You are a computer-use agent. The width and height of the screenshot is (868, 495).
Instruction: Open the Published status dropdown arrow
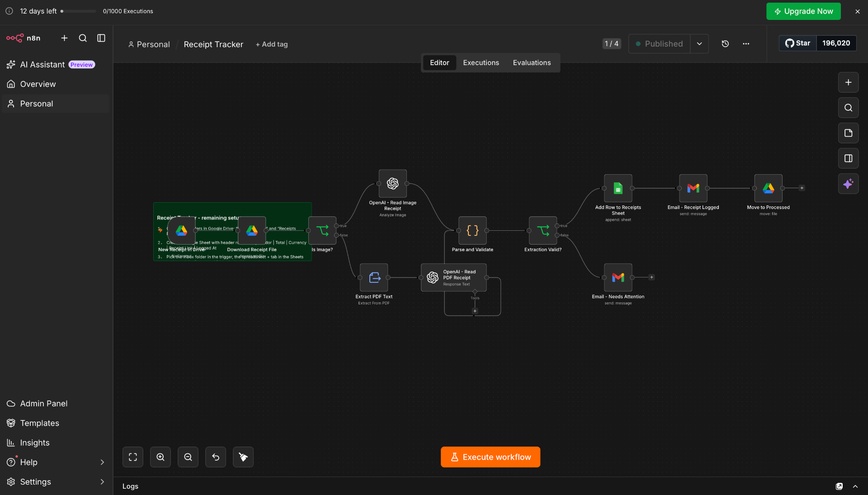click(x=699, y=44)
